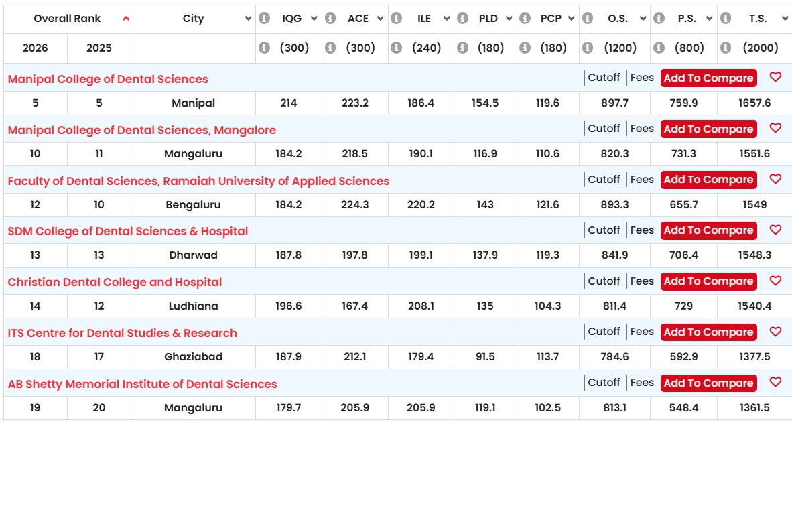Click the info icon next to ACE header
The height and width of the screenshot is (532, 792).
[330, 19]
